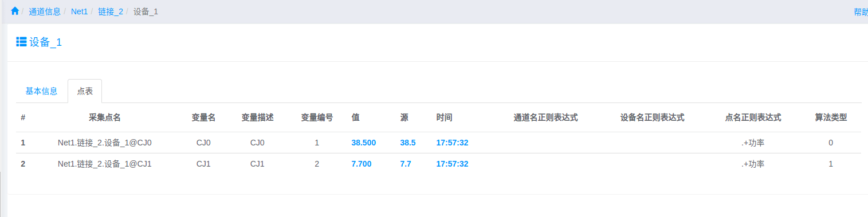Click the 时间 column header
The height and width of the screenshot is (217, 868).
click(x=444, y=117)
